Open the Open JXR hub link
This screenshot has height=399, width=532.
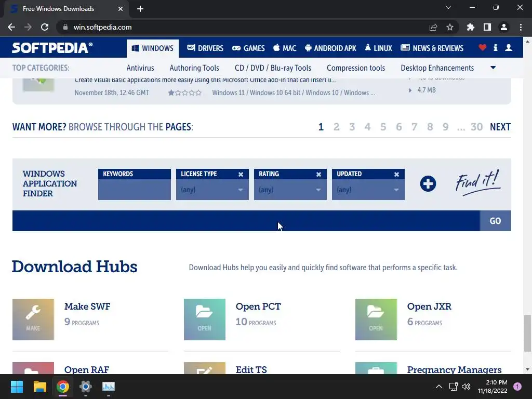pyautogui.click(x=429, y=307)
